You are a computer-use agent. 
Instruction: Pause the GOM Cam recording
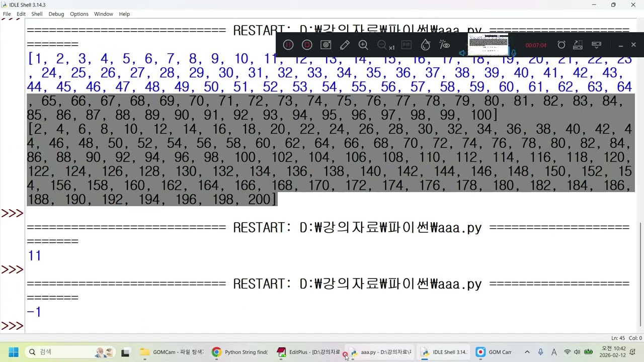point(288,45)
